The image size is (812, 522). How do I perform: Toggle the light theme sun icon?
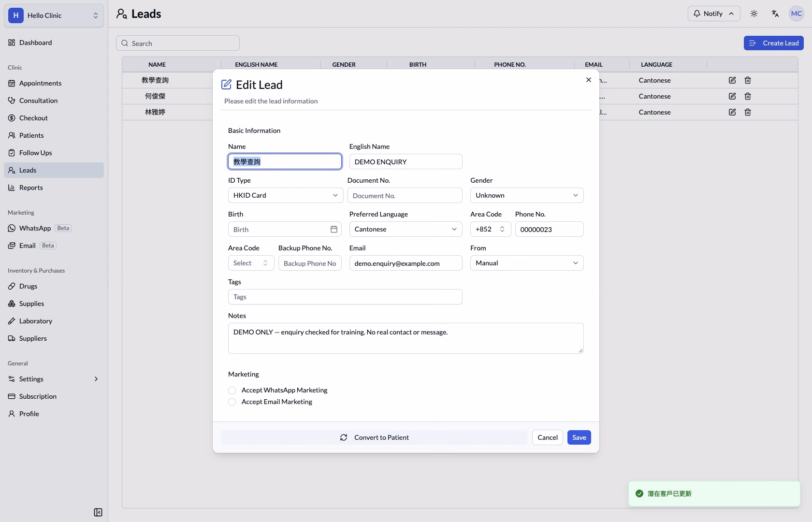(754, 14)
